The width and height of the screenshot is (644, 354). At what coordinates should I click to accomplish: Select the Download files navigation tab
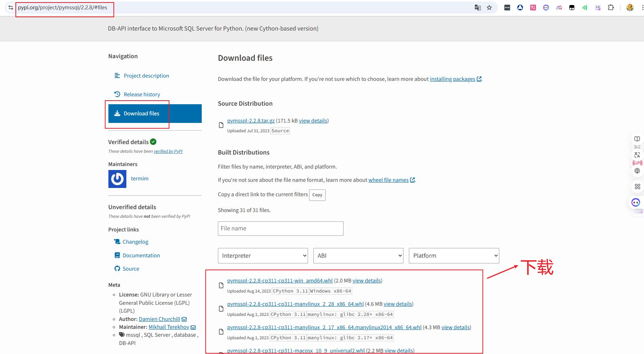coord(141,114)
